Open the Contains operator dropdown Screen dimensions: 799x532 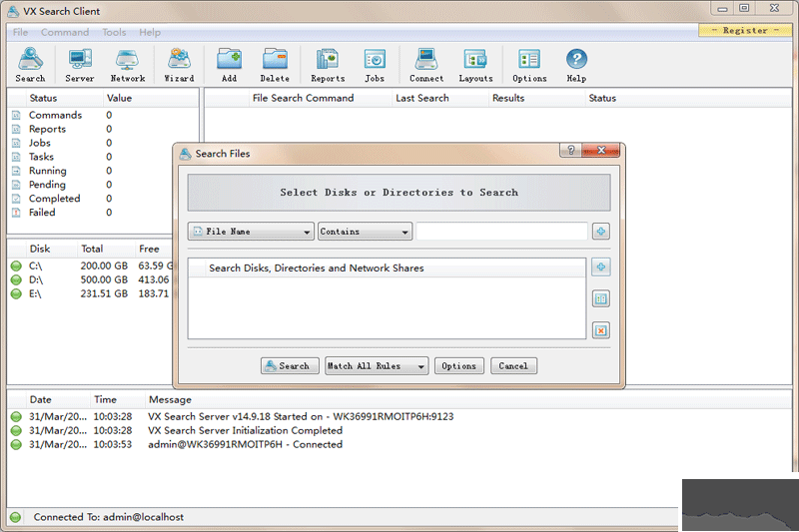tap(365, 232)
